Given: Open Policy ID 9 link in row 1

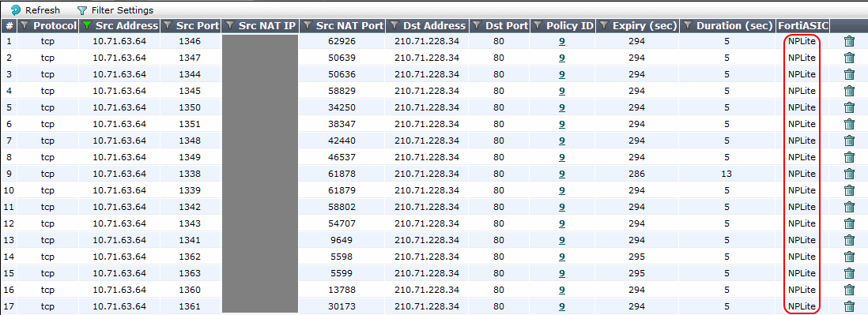Looking at the screenshot, I should pos(562,41).
